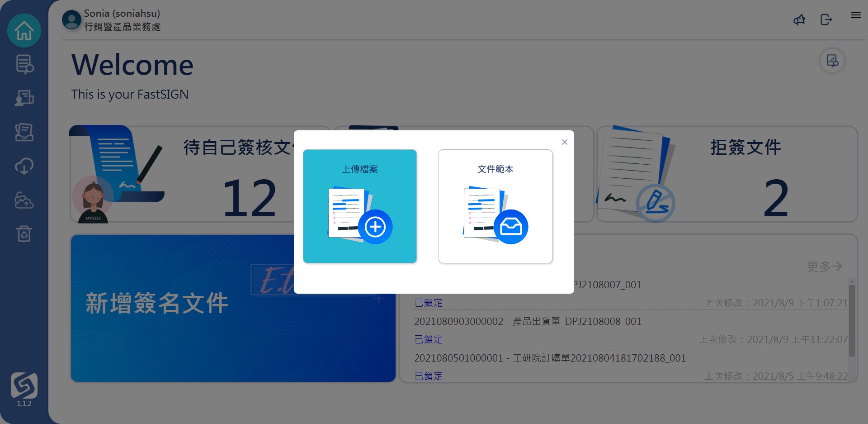Click the round document edit button
Screen dimensions: 868x424
point(832,61)
